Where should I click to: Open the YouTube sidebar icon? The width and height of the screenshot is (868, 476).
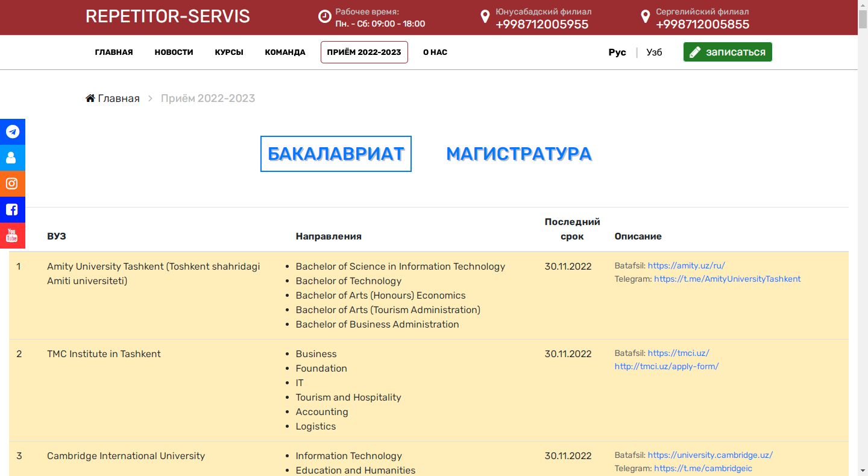12,235
